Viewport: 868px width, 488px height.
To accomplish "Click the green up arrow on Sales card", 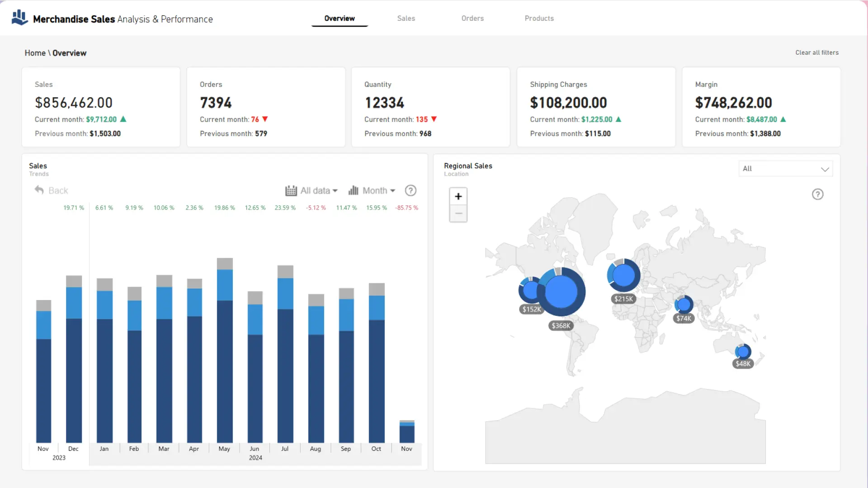I will [123, 119].
